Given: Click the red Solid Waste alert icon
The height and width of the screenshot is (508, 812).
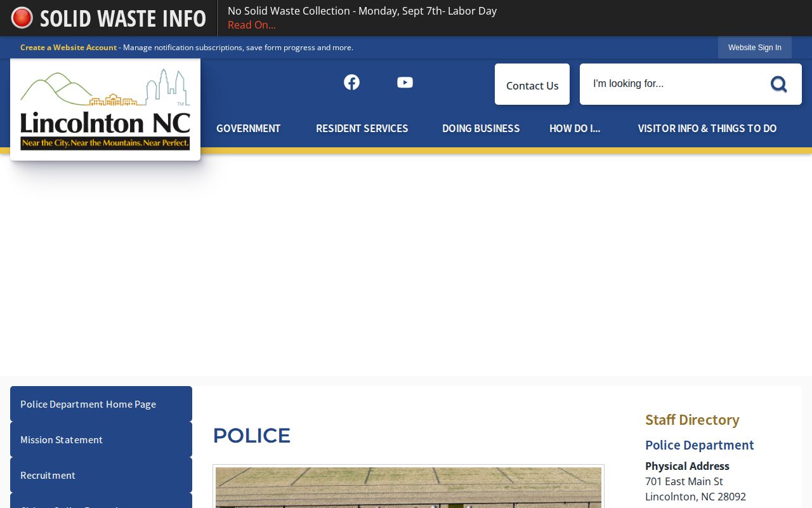Looking at the screenshot, I should [22, 18].
